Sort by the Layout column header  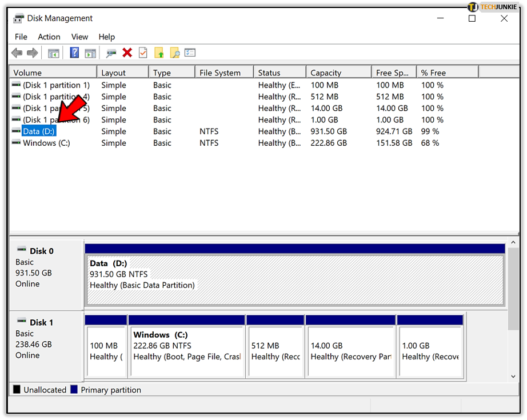(123, 73)
